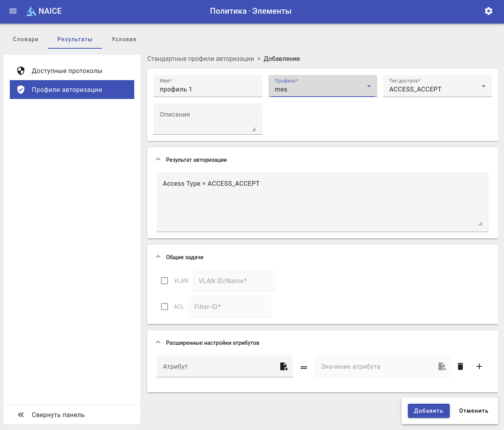Collapse Расширенные настройки атрибутов section
Viewport: 504px width, 430px height.
click(x=158, y=342)
